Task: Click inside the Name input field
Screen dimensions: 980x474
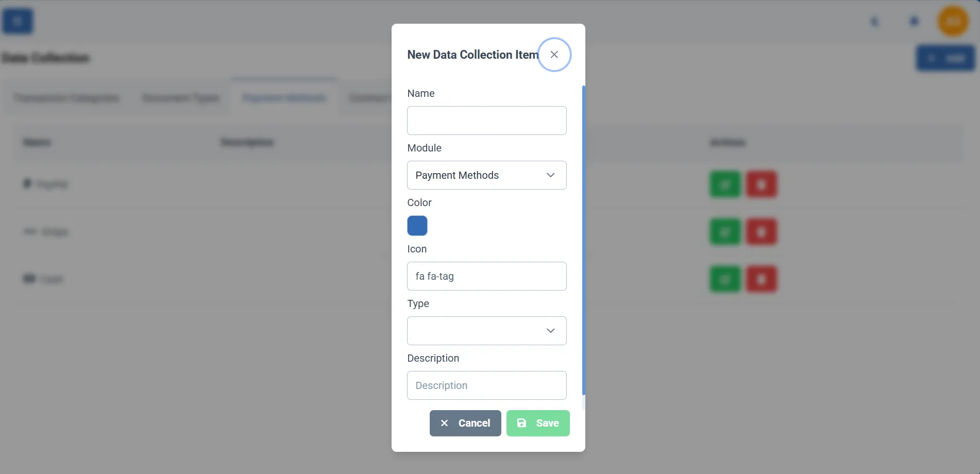Action: coord(486,120)
